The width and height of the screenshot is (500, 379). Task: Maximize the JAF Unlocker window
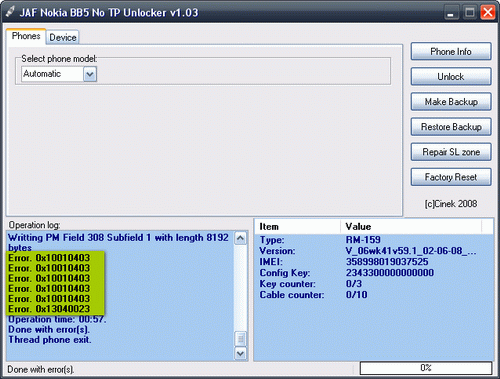(470, 13)
